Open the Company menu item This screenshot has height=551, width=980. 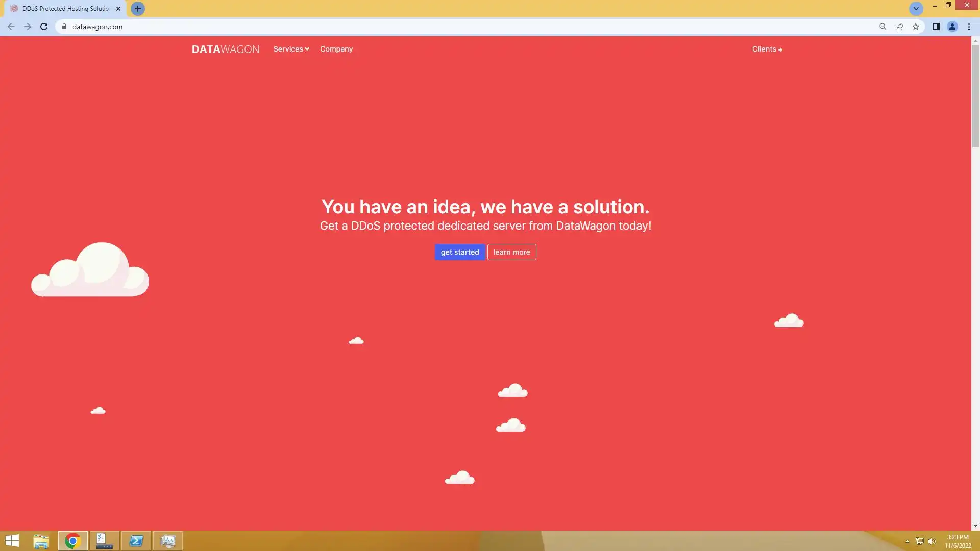pyautogui.click(x=336, y=49)
